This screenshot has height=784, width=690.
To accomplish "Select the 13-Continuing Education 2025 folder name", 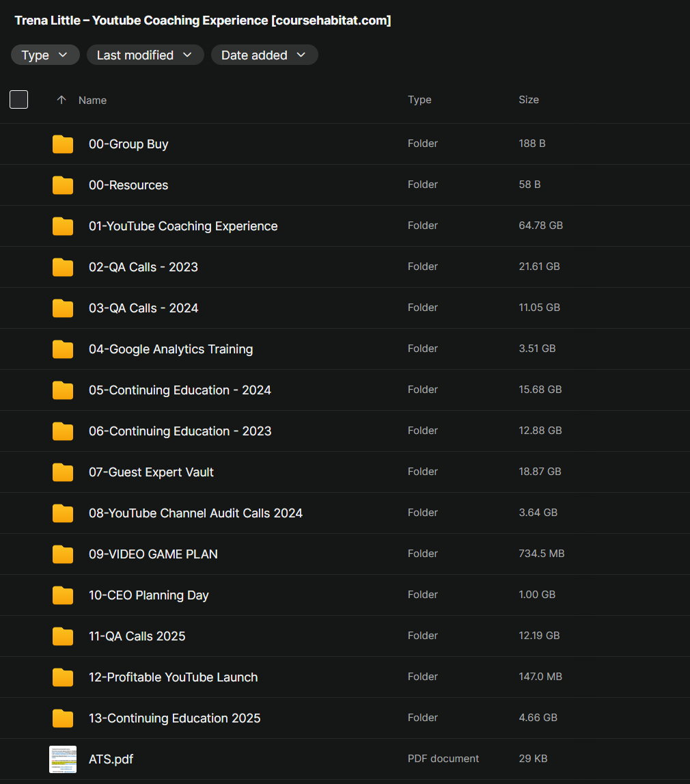I will pyautogui.click(x=174, y=718).
